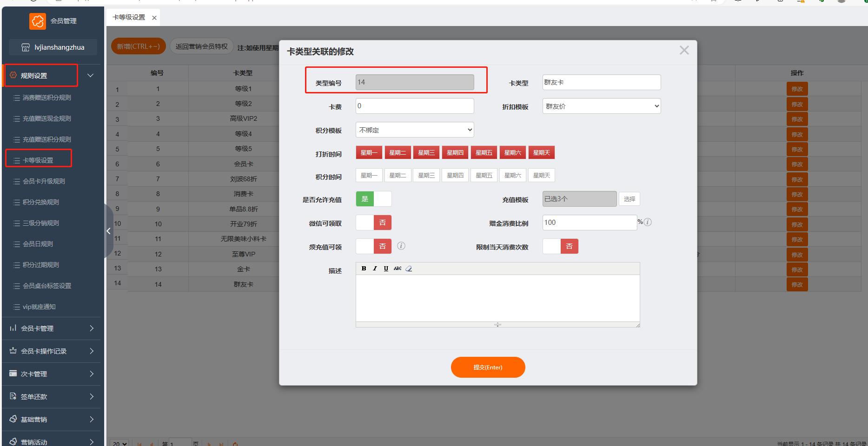This screenshot has height=446, width=868.
Task: Collapse the 规则设置 menu chevron
Action: point(91,75)
